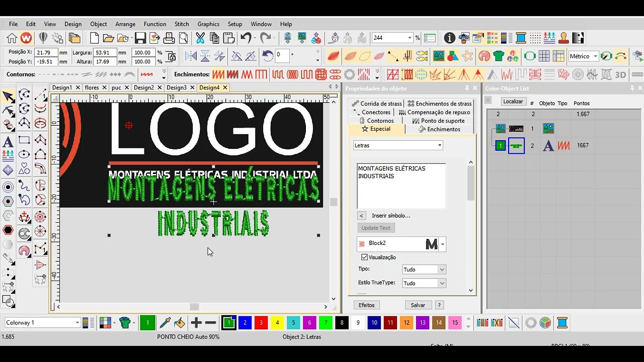Click the Salvar button
The width and height of the screenshot is (644, 362).
tap(418, 305)
